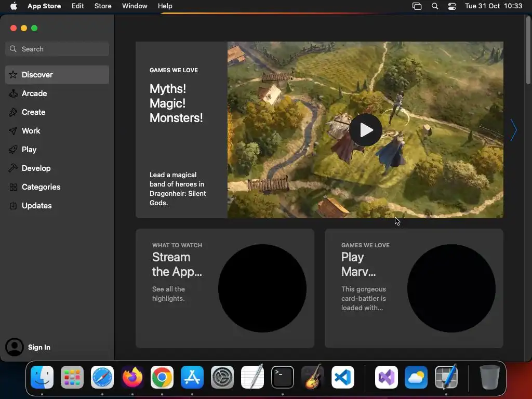
Task: Click the Search input field
Action: [57, 49]
